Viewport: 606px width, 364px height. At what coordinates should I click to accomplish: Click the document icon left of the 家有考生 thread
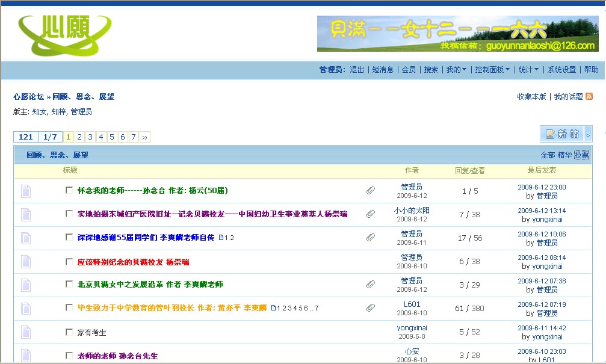(26, 332)
